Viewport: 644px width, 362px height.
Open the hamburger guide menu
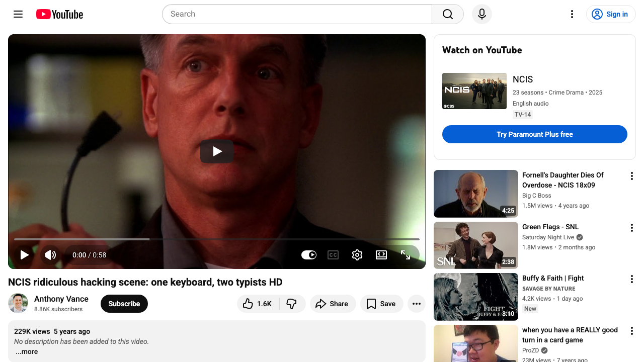tap(18, 14)
